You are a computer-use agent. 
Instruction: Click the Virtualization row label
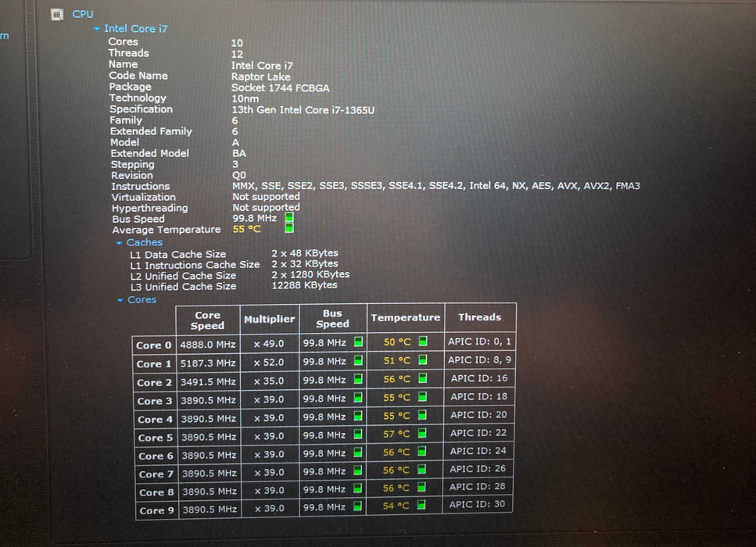click(144, 198)
